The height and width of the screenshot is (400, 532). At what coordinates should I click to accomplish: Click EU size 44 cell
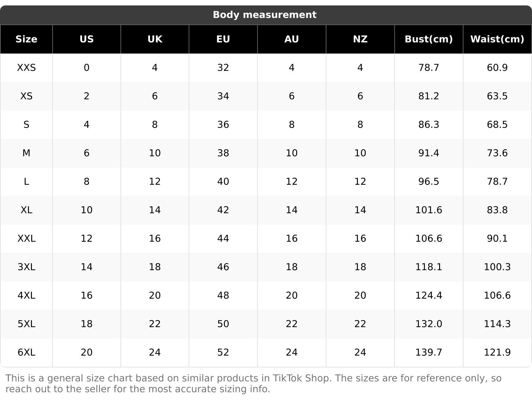[x=223, y=239]
